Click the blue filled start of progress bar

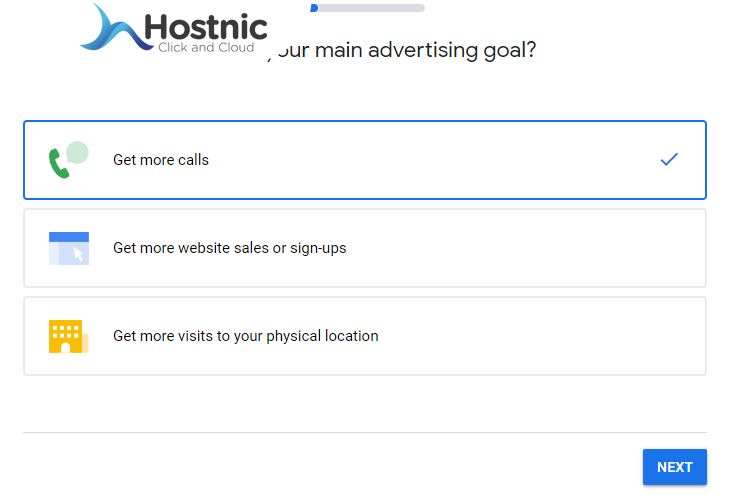pyautogui.click(x=314, y=8)
